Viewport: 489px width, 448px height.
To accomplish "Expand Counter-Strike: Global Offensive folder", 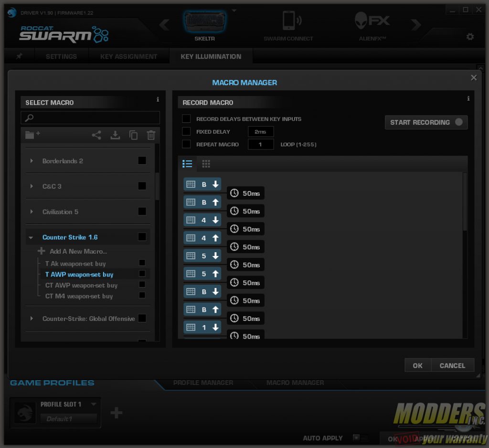I will [32, 319].
